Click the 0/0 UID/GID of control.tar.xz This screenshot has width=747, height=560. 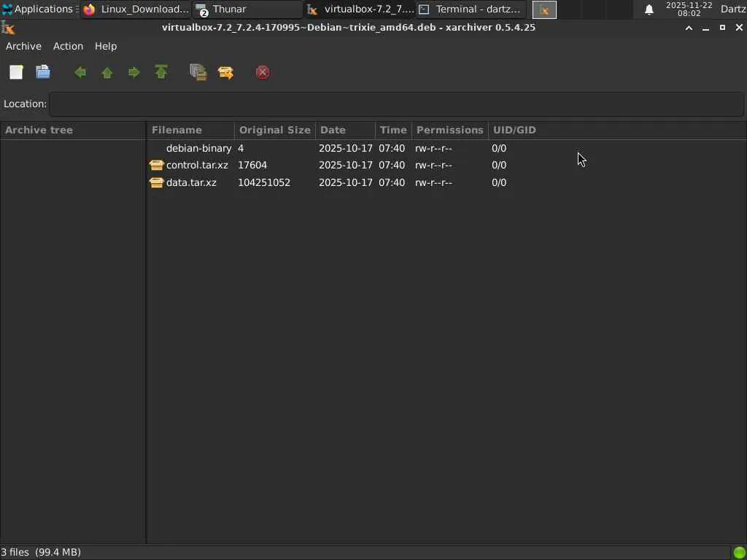tap(499, 166)
